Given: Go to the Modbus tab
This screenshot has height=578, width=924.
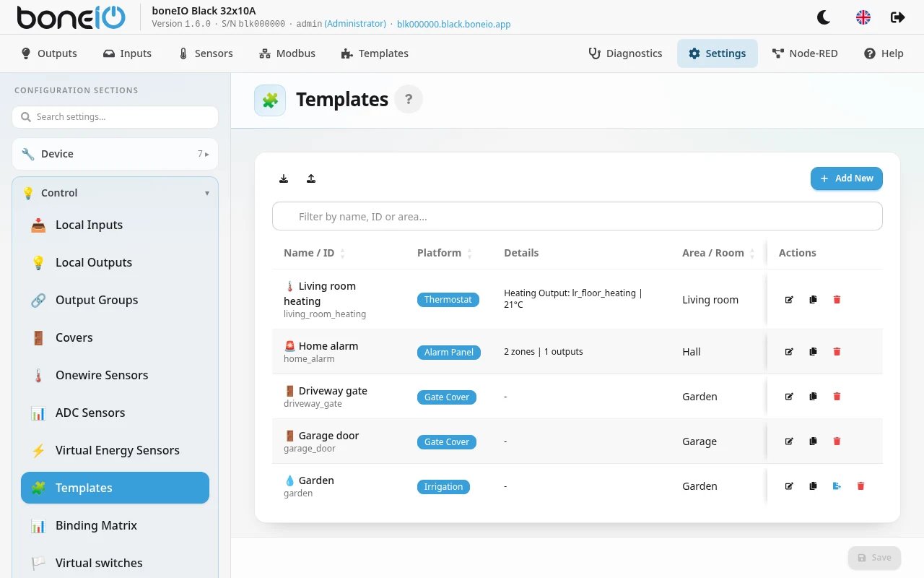Looking at the screenshot, I should 287,53.
